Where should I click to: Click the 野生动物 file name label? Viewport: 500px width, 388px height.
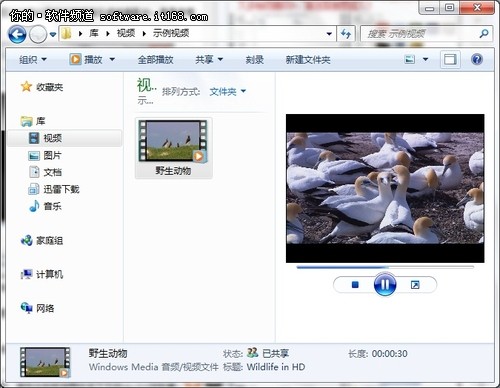(173, 171)
